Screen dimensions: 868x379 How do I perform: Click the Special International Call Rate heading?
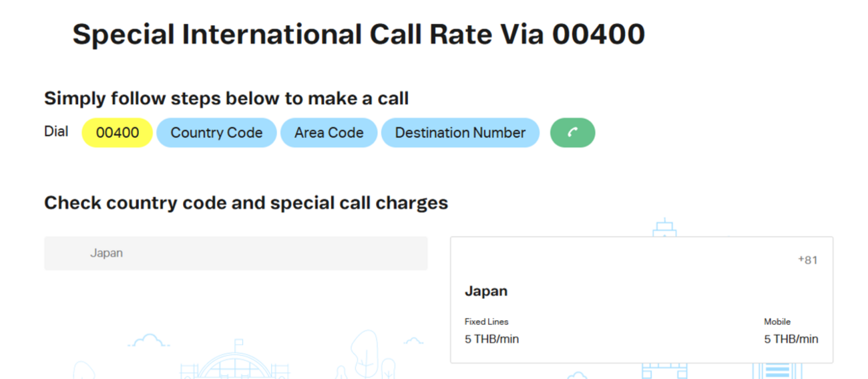point(359,34)
